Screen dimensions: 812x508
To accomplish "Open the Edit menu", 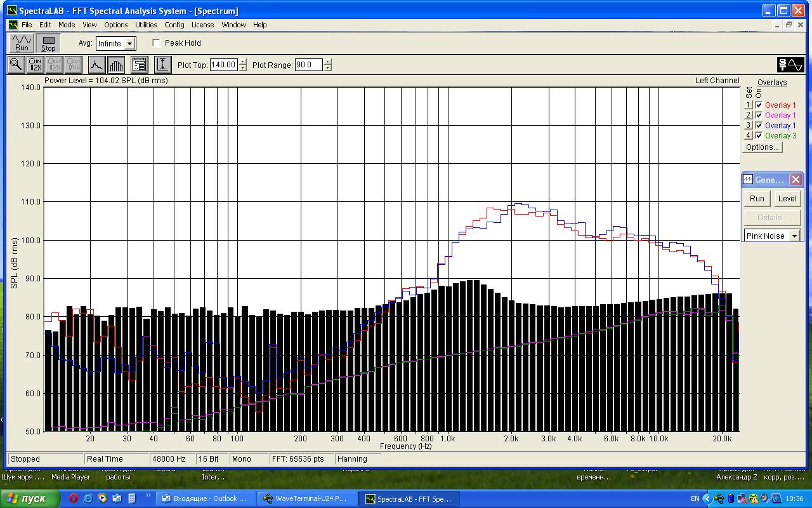I will [45, 25].
